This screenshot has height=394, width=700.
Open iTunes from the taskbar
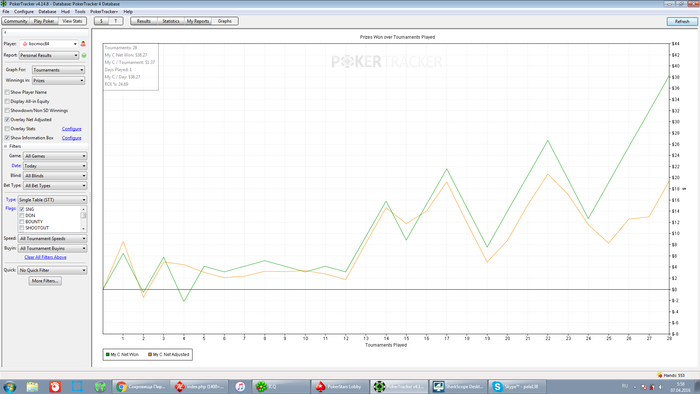tap(240, 386)
